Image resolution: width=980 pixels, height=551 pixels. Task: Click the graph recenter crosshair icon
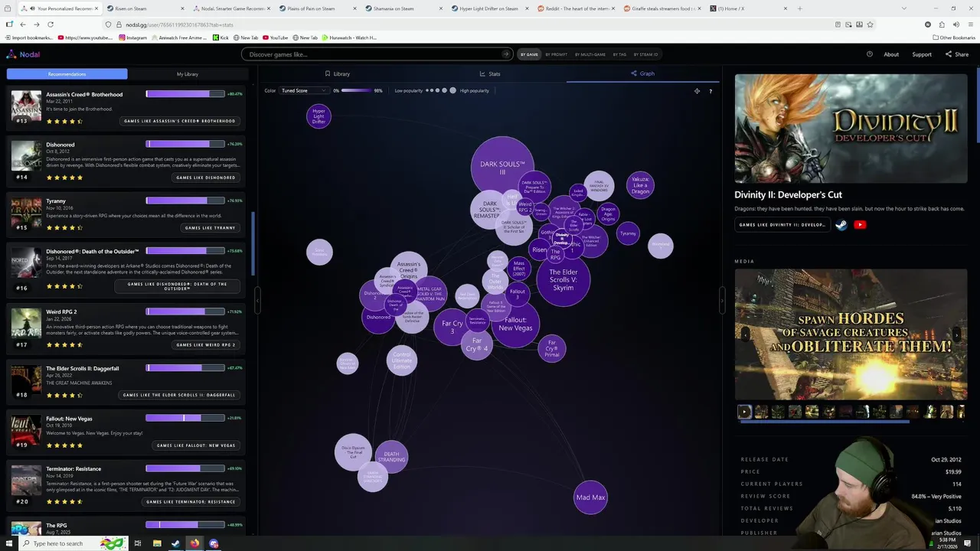click(697, 91)
